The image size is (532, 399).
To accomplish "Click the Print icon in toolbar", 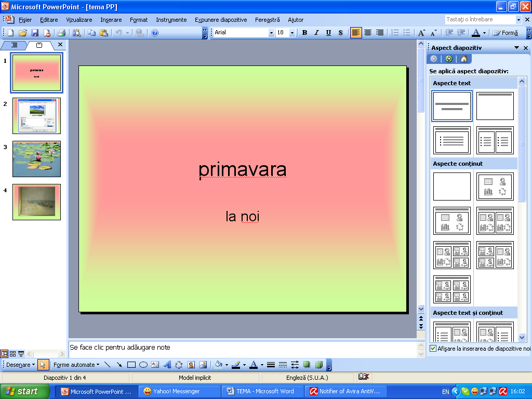I will click(x=61, y=33).
